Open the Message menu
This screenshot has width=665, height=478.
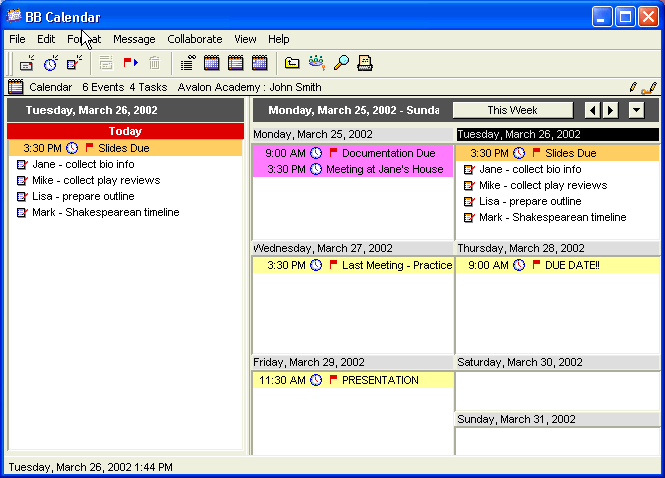(x=134, y=39)
